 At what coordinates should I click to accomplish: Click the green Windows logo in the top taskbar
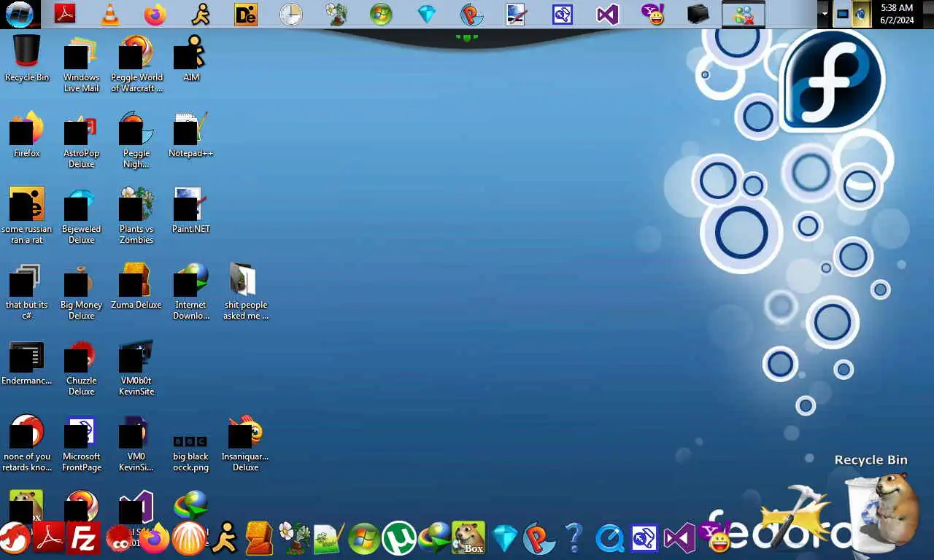pos(382,14)
